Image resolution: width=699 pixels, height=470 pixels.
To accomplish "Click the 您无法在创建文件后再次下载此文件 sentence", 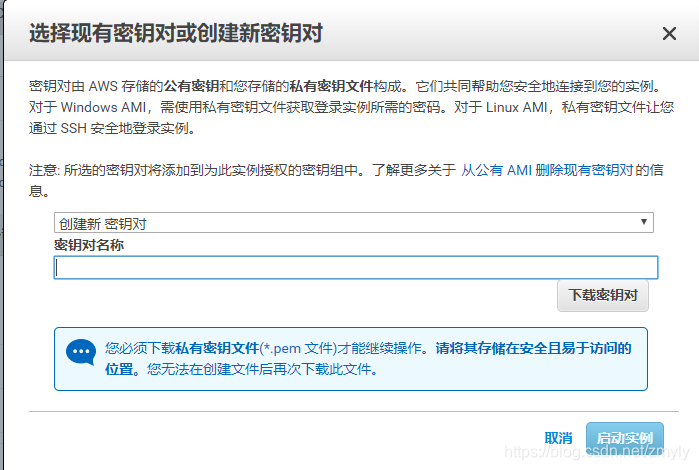I will (x=262, y=369).
